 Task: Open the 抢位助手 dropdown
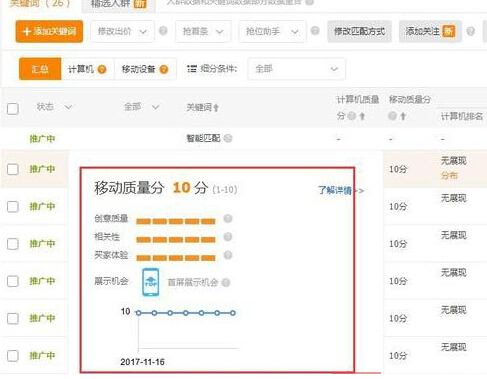(x=272, y=32)
